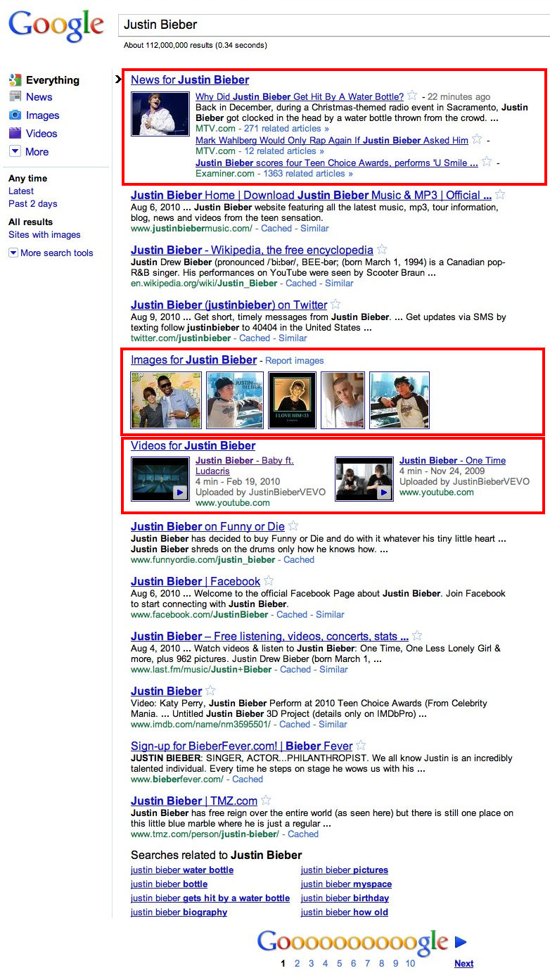Search related: justin bieber water bottle

(182, 870)
